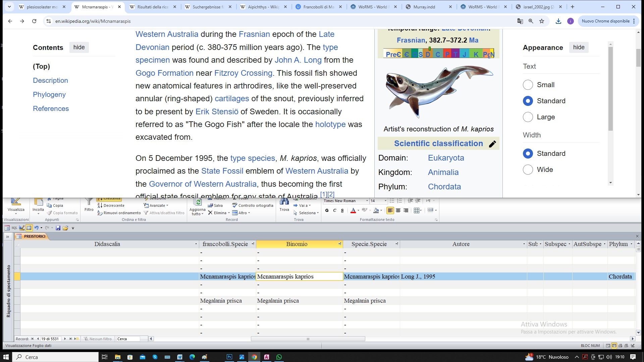Go to Phylogeny section in Contents
This screenshot has height=362, width=644.
tap(49, 95)
